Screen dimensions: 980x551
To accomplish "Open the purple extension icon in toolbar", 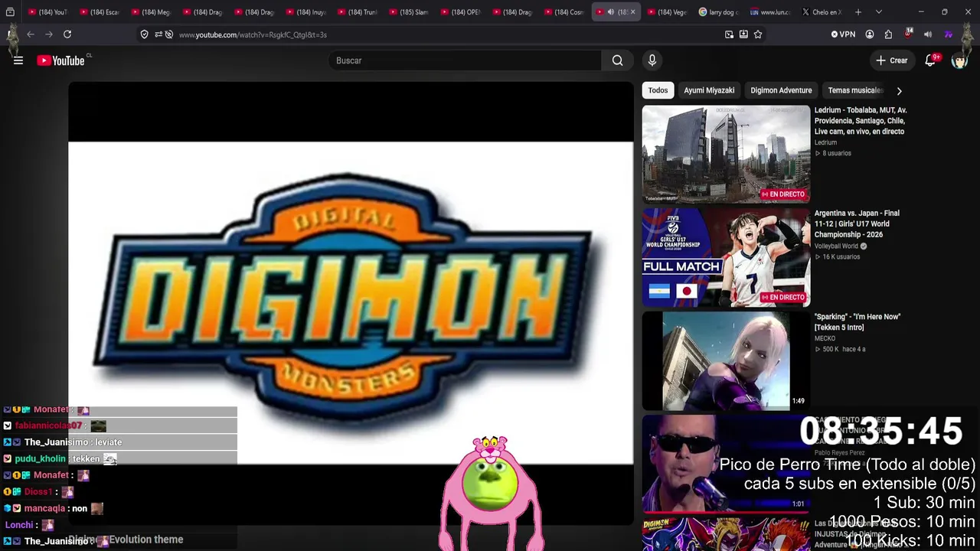I will click(948, 34).
